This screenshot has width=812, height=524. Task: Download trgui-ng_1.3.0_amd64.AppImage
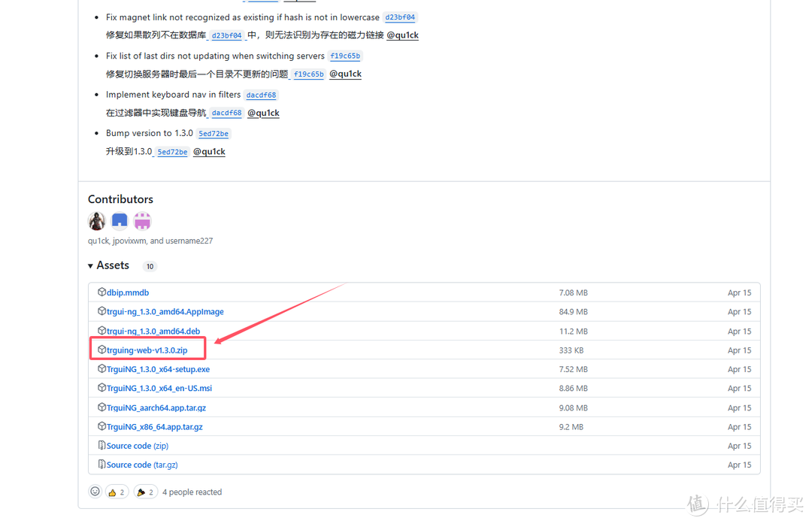click(x=165, y=312)
